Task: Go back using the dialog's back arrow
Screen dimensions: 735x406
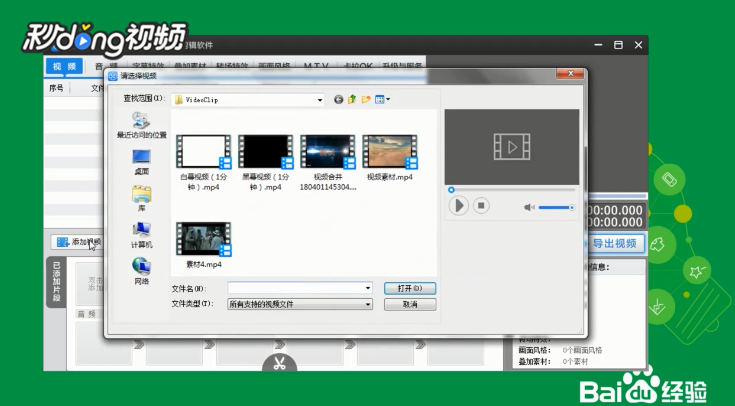Action: tap(338, 99)
